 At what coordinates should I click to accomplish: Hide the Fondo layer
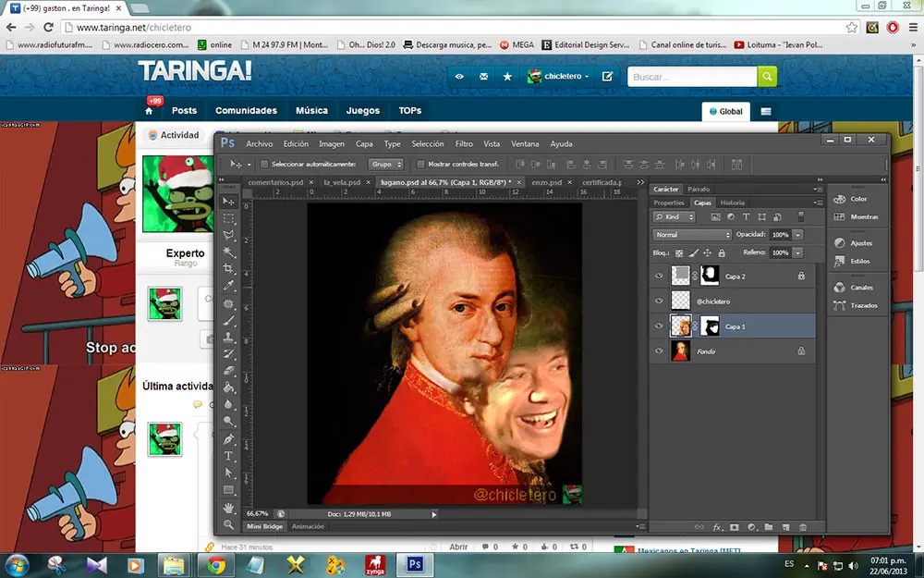tap(659, 350)
